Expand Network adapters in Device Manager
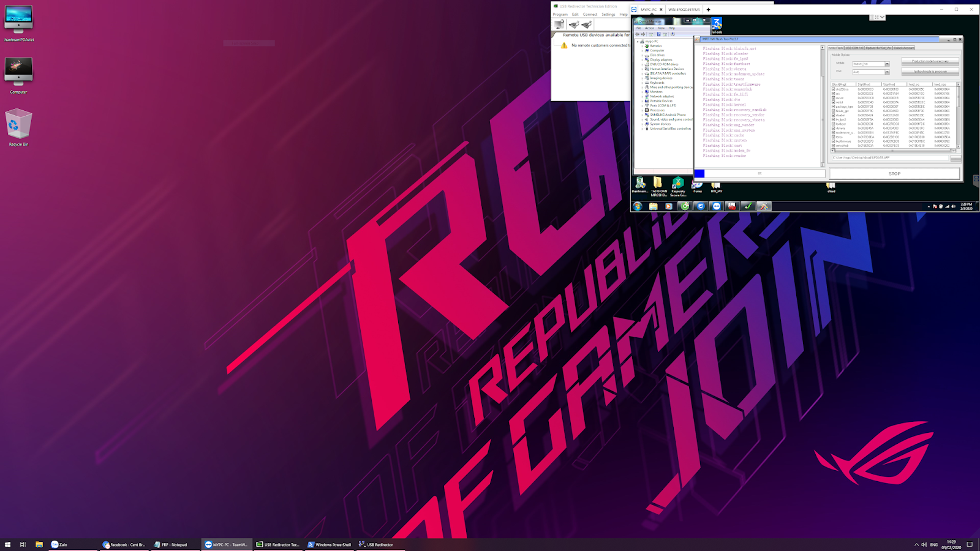The width and height of the screenshot is (980, 551). (x=643, y=96)
